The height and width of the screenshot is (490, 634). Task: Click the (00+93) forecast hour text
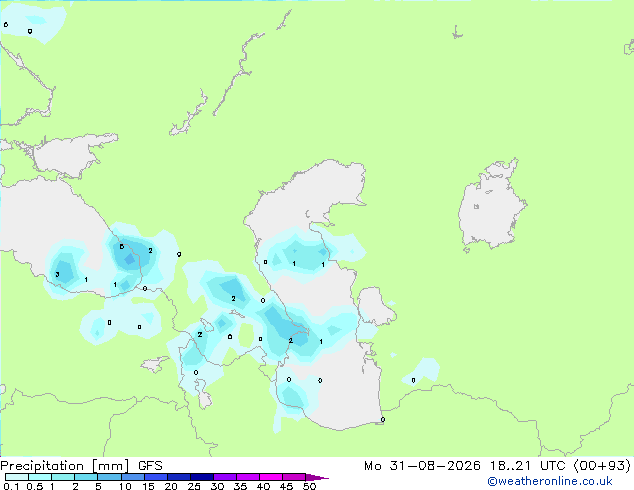[x=602, y=466]
